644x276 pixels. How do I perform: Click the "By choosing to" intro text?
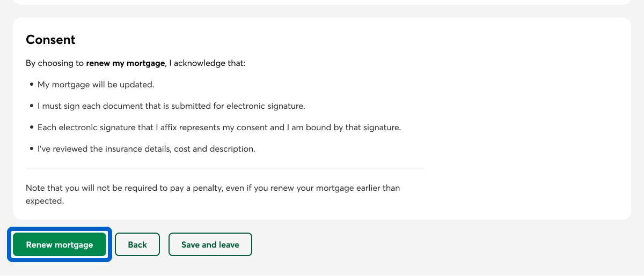click(55, 63)
